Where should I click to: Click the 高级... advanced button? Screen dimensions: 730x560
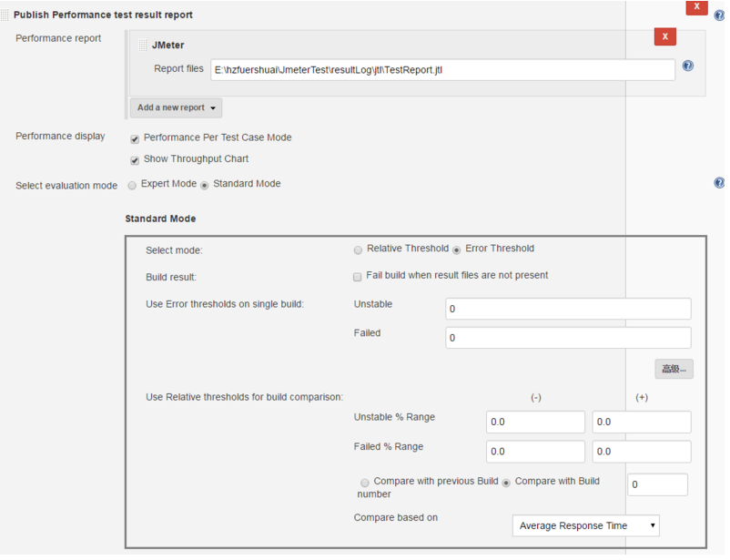(674, 369)
